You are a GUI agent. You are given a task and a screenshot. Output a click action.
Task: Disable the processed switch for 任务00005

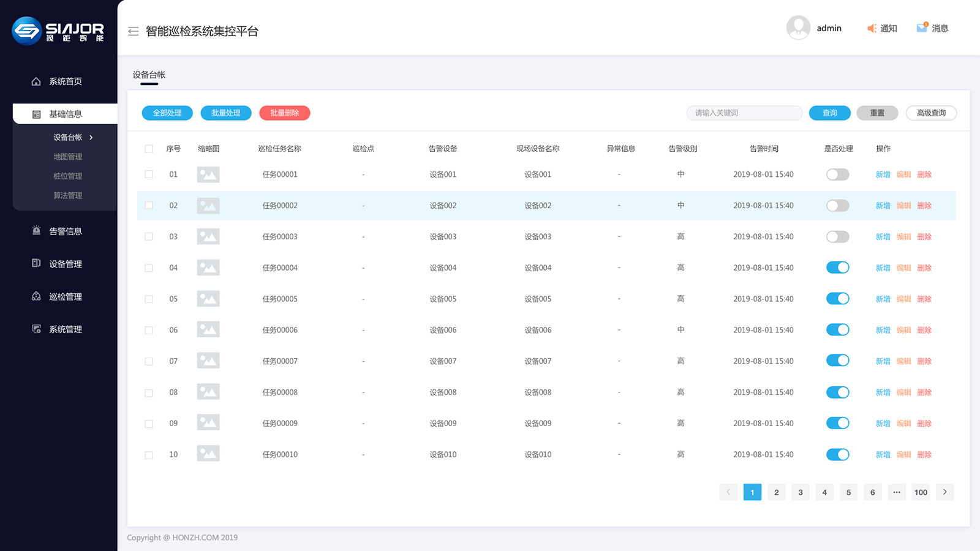click(x=837, y=299)
